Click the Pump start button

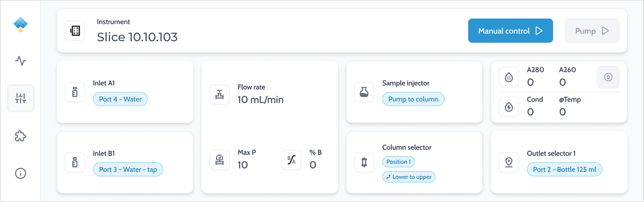click(x=592, y=31)
